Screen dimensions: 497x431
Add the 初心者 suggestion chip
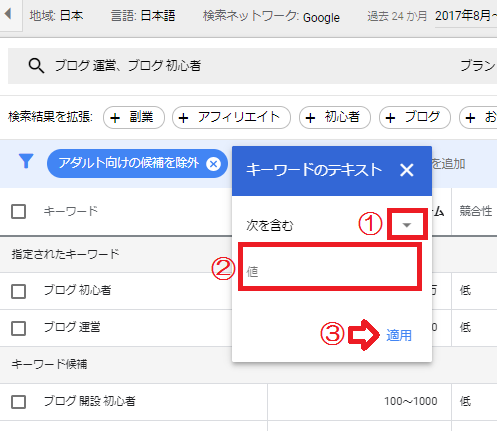click(x=335, y=117)
